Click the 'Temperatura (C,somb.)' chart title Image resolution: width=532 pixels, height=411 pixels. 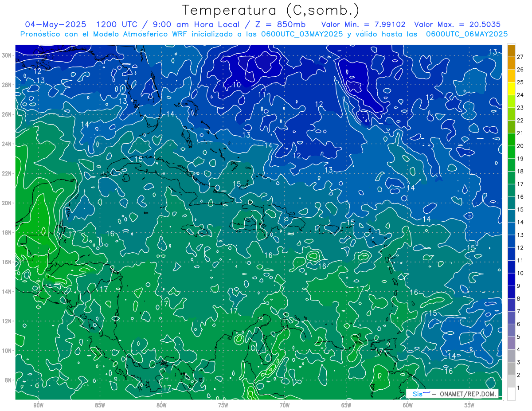(271, 10)
